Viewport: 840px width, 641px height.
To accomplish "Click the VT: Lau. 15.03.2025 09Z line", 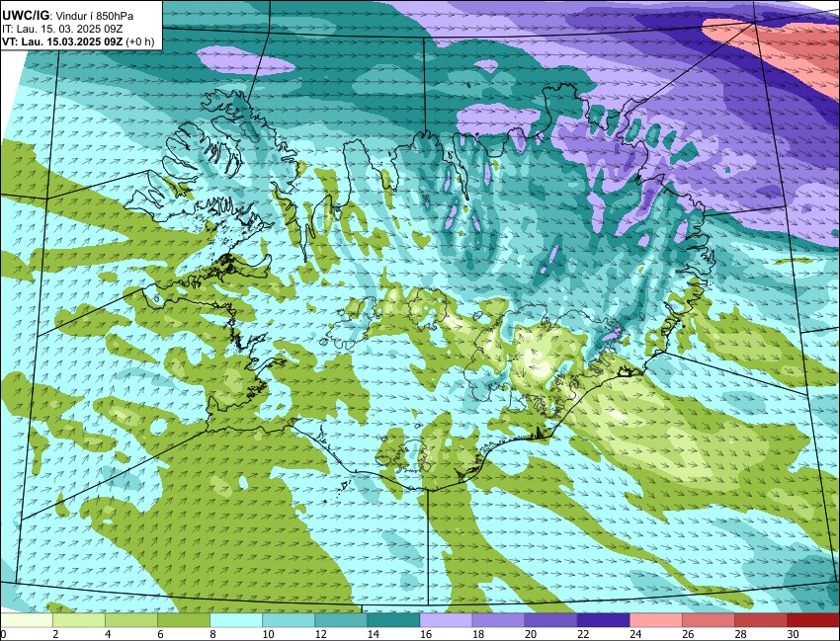I will coord(62,41).
